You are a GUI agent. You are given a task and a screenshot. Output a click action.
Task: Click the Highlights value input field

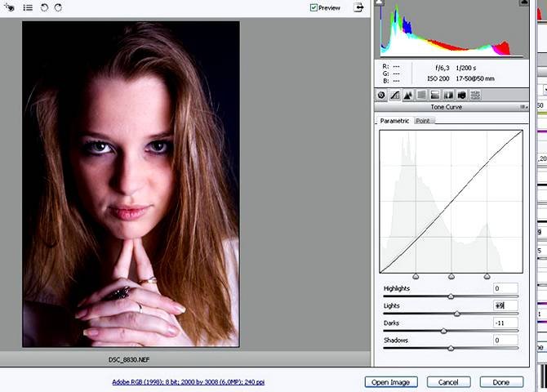[x=505, y=288]
